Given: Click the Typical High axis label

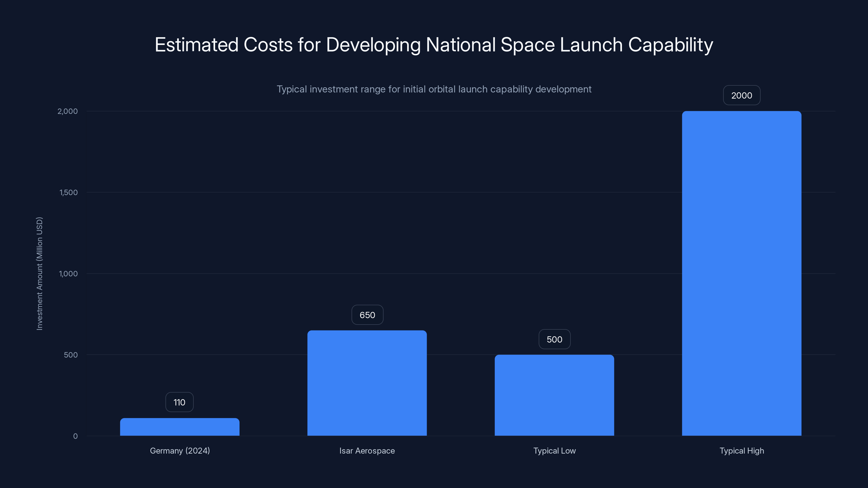Looking at the screenshot, I should click(x=741, y=451).
